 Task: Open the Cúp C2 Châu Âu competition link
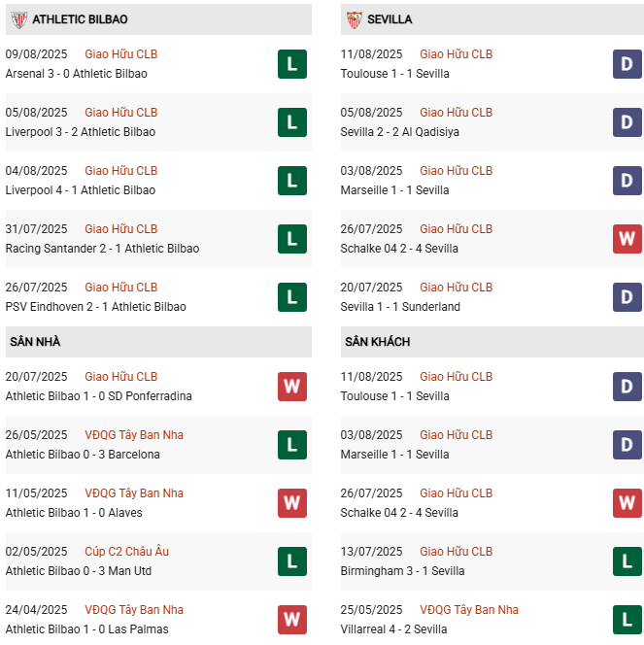click(x=126, y=552)
